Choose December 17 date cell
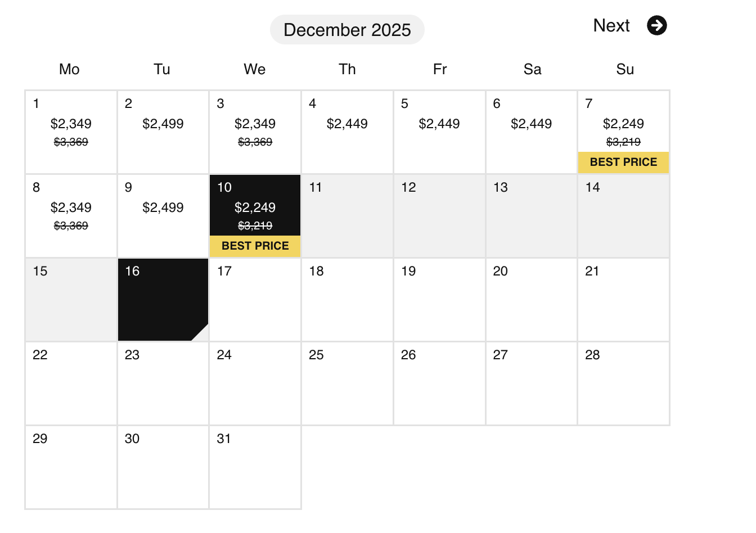Image resolution: width=756 pixels, height=533 pixels. coord(255,300)
